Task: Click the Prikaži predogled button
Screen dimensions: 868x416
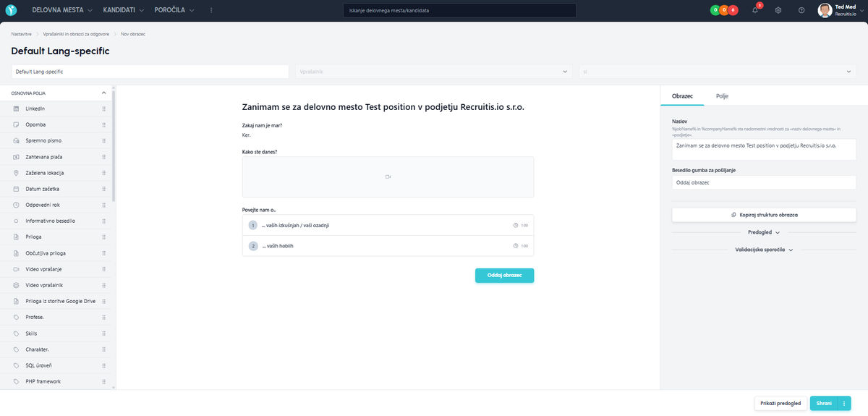Action: coord(780,403)
